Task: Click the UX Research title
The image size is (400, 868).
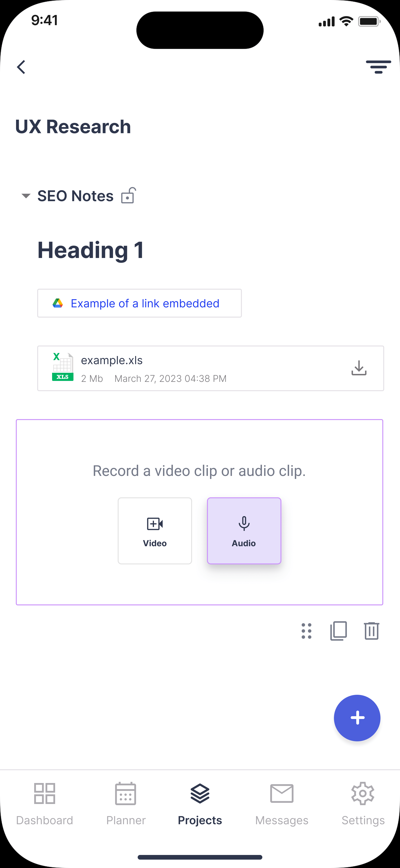Action: [73, 127]
